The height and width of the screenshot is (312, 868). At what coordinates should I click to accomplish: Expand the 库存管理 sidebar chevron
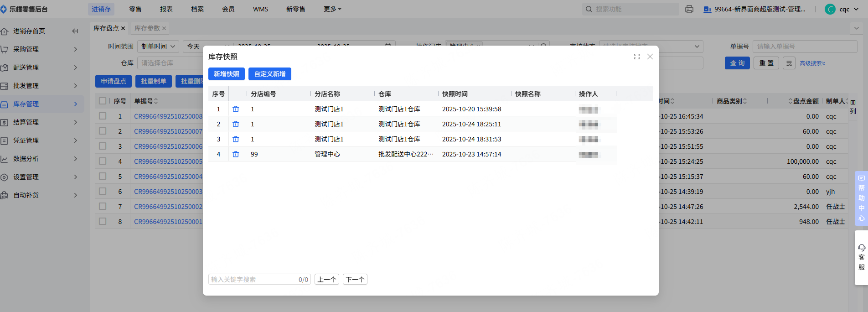point(76,104)
